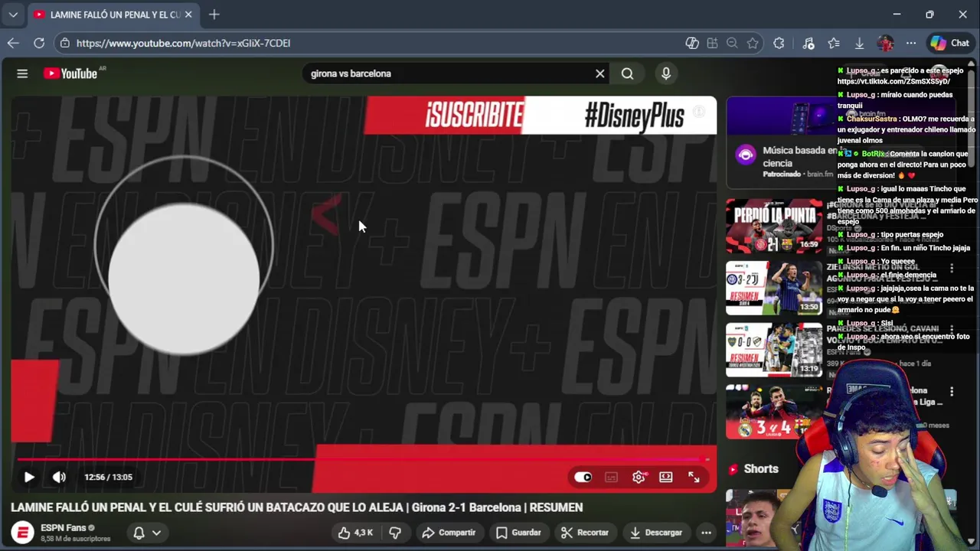This screenshot has width=980, height=551.
Task: Open the Copilot Mode icon in address bar
Action: coord(692,44)
